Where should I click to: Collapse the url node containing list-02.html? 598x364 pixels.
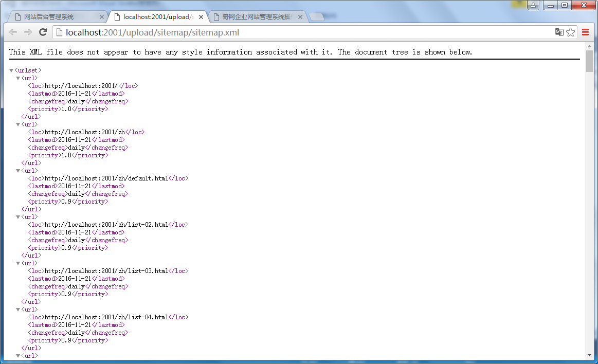click(18, 217)
